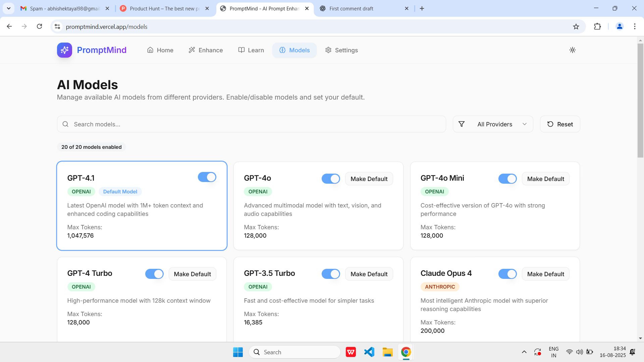The width and height of the screenshot is (644, 362).
Task: Click the sync status tray icon
Action: click(x=538, y=352)
